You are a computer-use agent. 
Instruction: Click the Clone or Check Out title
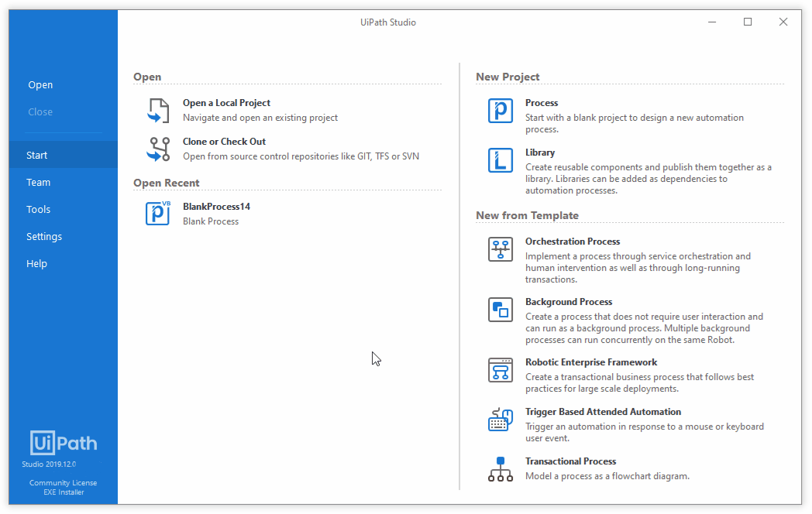224,142
